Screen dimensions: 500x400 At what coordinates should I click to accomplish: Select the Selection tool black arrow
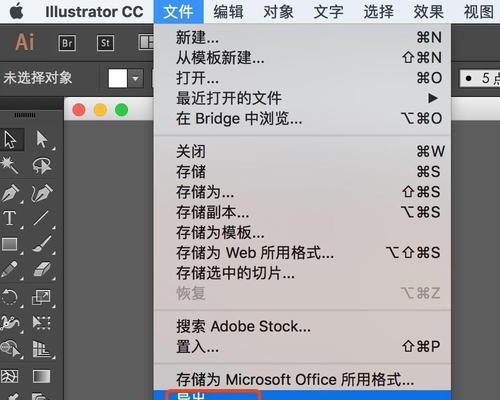(x=11, y=139)
